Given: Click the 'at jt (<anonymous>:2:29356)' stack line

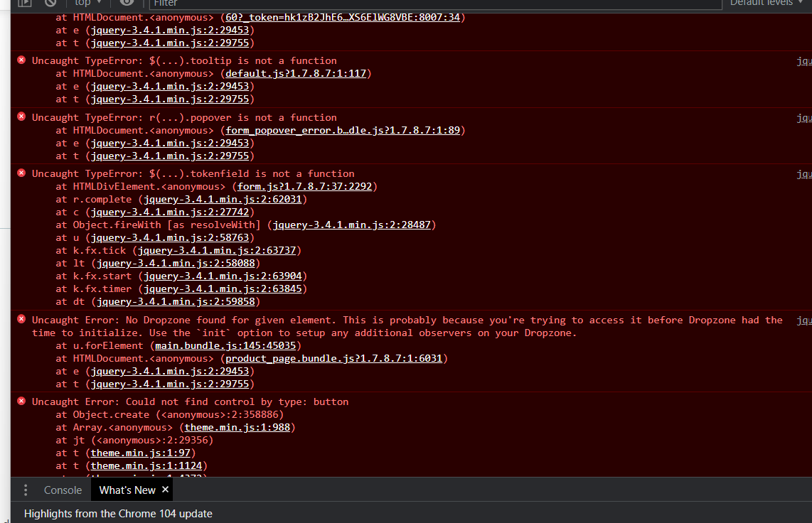Looking at the screenshot, I should pos(134,441).
